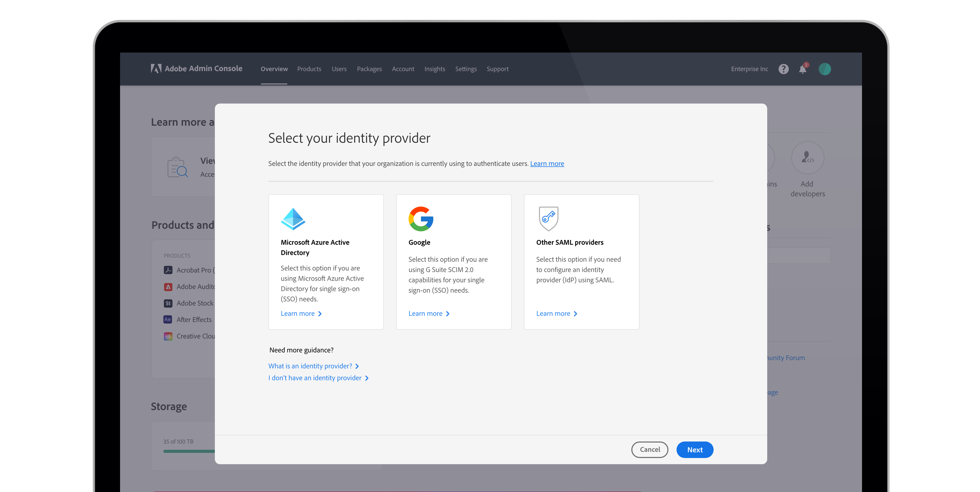Switch to the Insights tab
Screen dimensions: 980x492
click(434, 69)
